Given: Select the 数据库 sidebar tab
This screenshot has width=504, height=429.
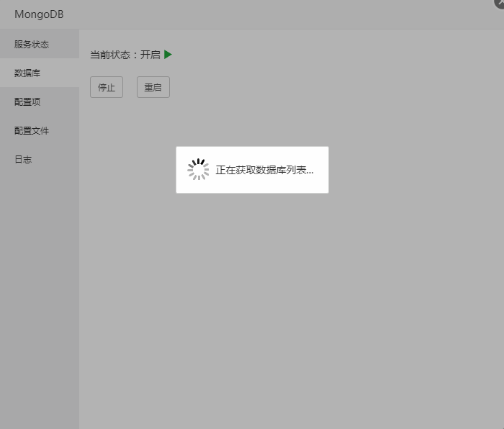Looking at the screenshot, I should 39,73.
